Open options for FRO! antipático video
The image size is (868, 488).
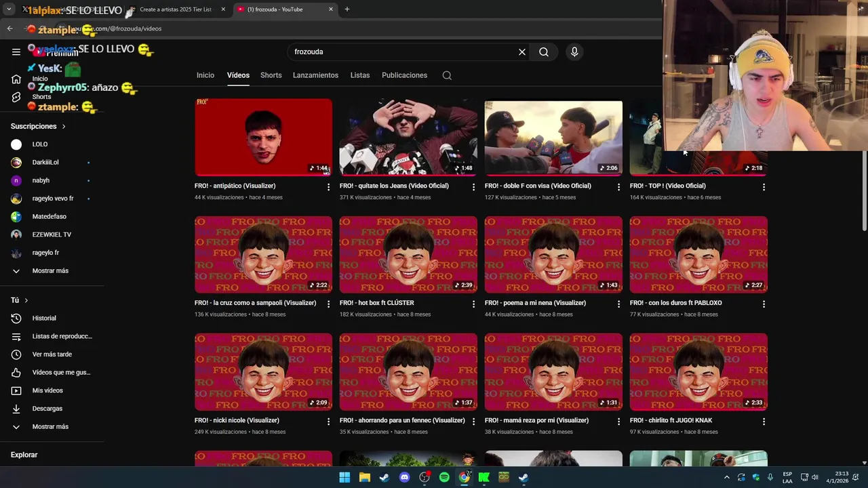(x=328, y=187)
